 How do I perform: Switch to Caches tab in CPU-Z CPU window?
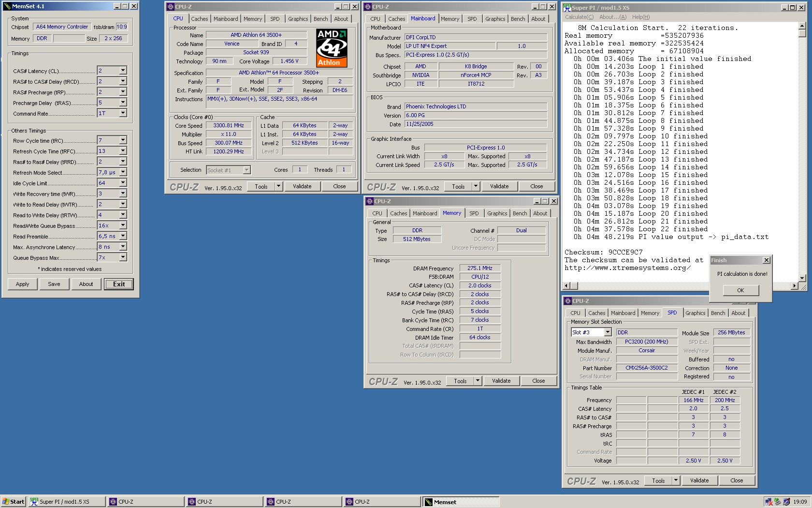point(199,19)
